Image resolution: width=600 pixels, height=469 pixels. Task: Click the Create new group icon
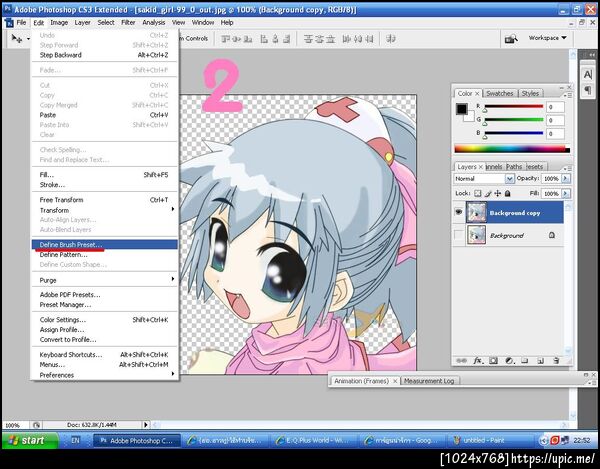[x=525, y=360]
